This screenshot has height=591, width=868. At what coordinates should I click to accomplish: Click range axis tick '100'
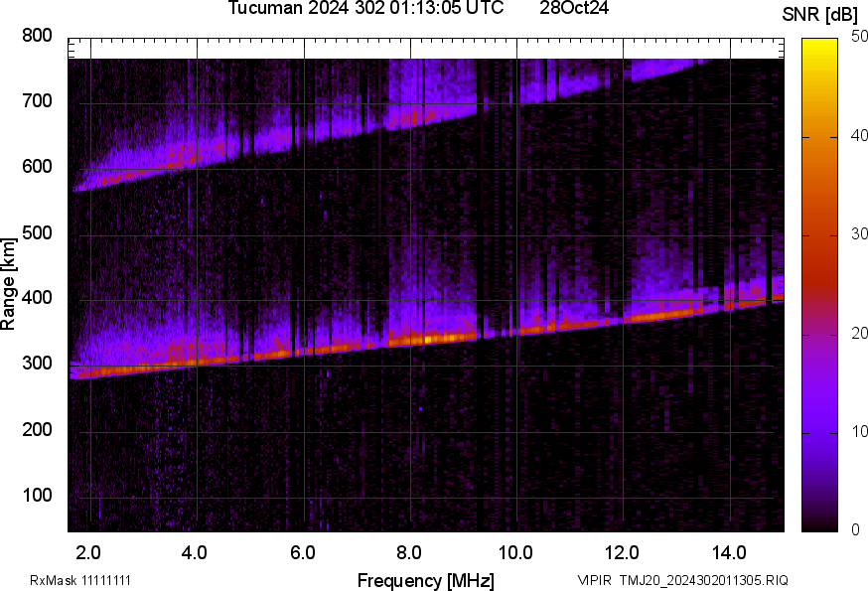[x=37, y=496]
